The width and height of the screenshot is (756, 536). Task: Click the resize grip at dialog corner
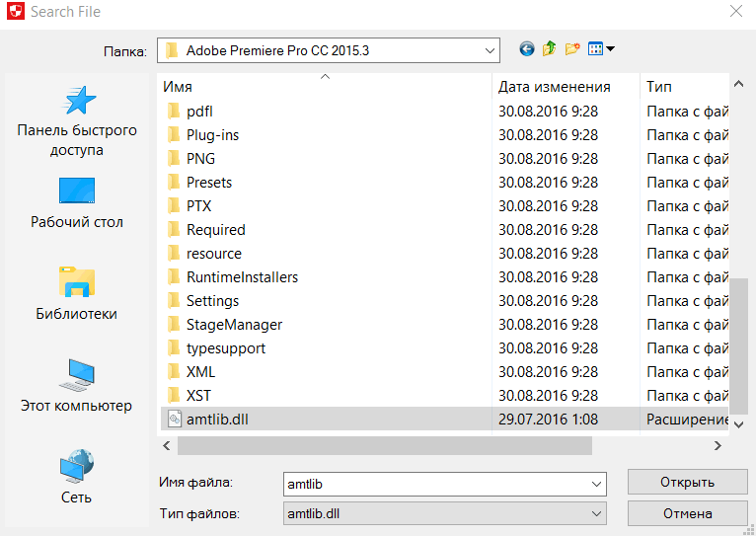pos(750,530)
